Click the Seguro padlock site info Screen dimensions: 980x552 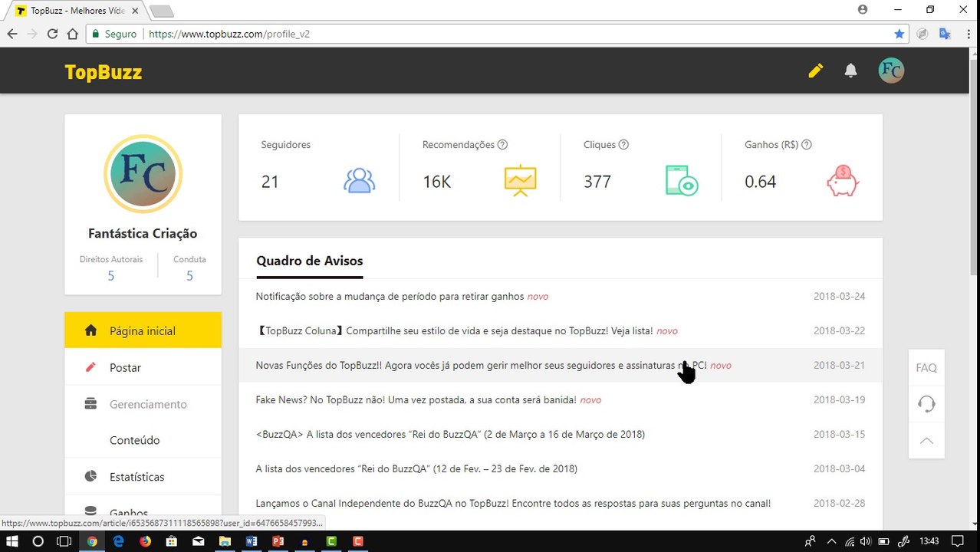click(114, 34)
